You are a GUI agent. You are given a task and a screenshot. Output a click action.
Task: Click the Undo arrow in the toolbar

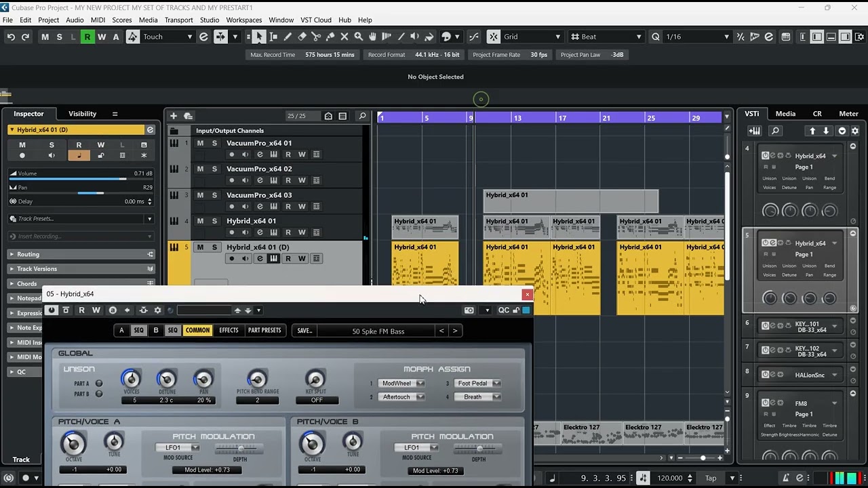click(x=11, y=37)
